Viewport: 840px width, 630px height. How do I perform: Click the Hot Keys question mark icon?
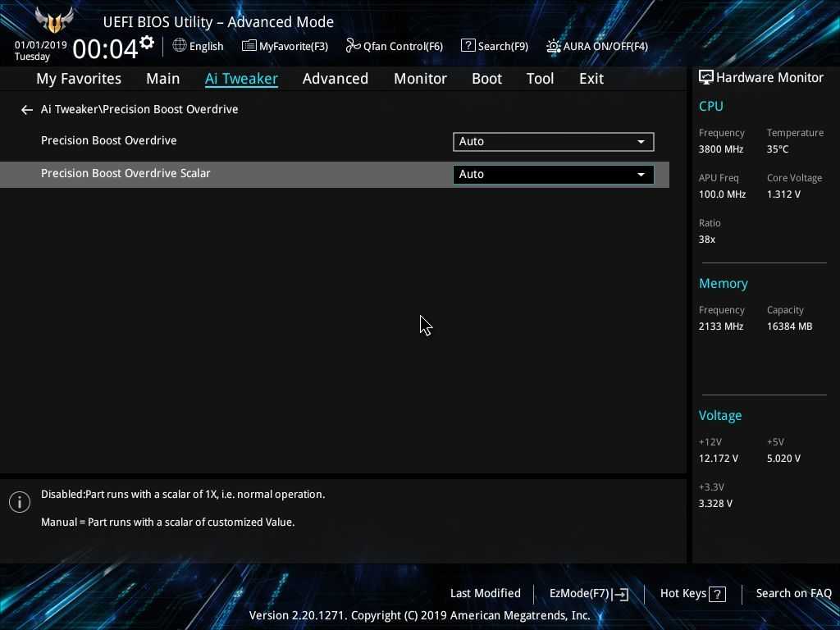click(x=717, y=594)
